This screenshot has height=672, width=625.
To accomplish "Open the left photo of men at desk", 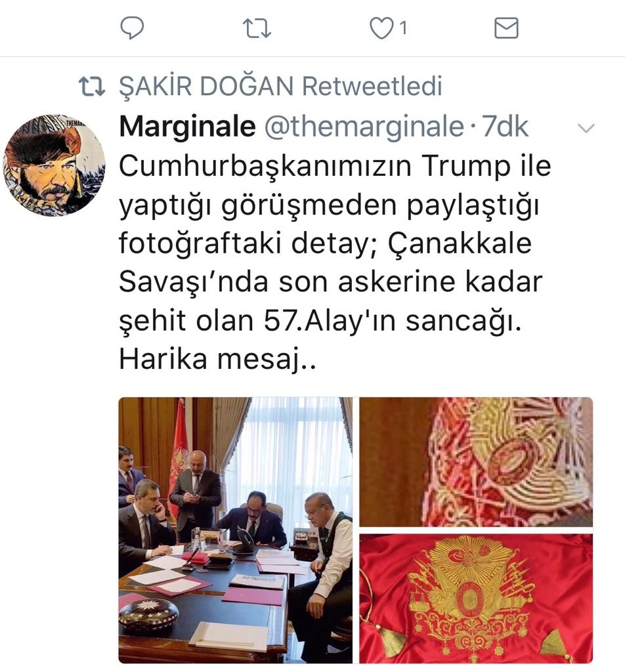I will pos(235,530).
